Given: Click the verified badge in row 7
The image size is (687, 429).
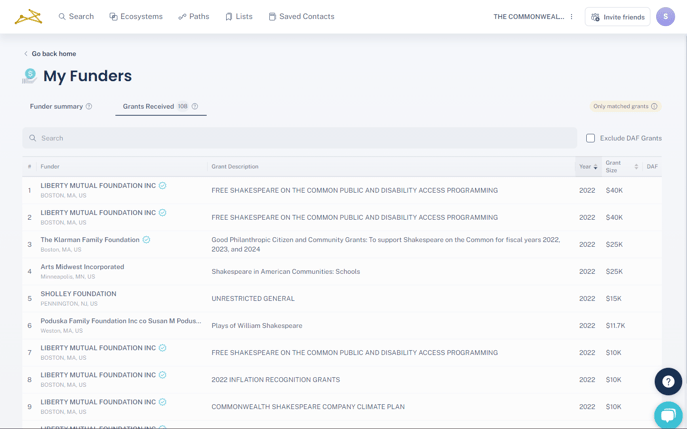Looking at the screenshot, I should (163, 348).
